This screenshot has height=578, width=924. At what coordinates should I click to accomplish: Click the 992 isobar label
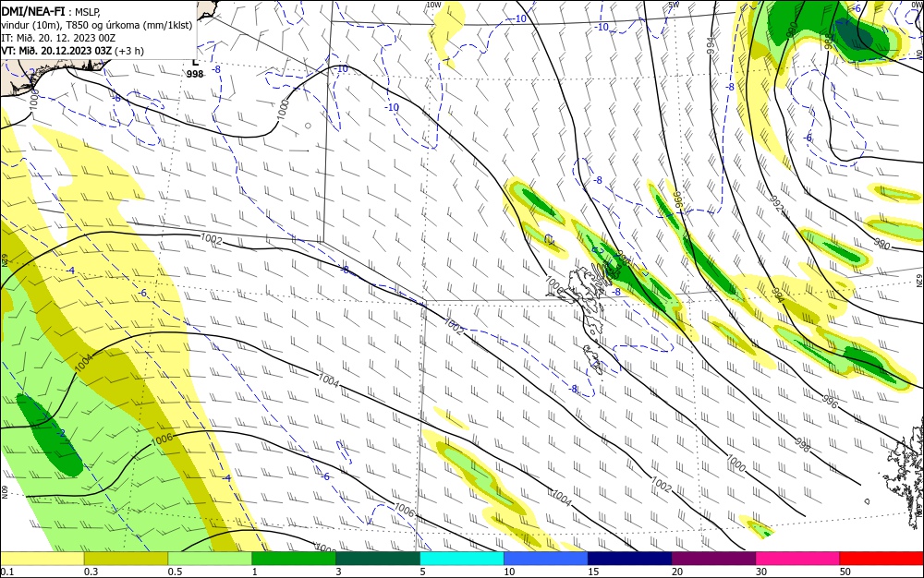[x=778, y=204]
